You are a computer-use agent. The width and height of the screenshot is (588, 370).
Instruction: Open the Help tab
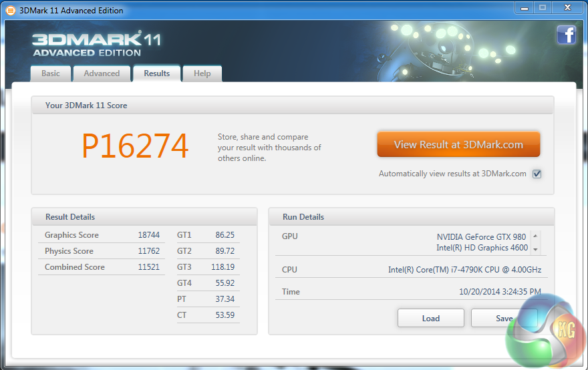tap(202, 73)
